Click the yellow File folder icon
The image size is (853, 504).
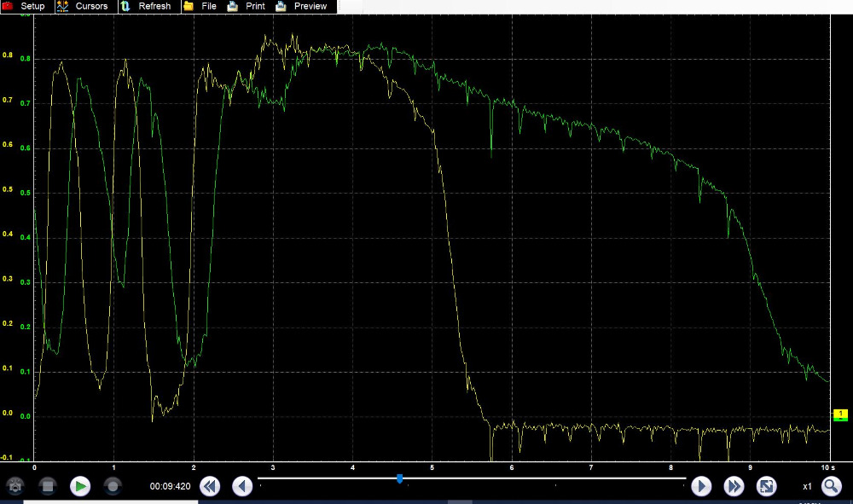(188, 6)
